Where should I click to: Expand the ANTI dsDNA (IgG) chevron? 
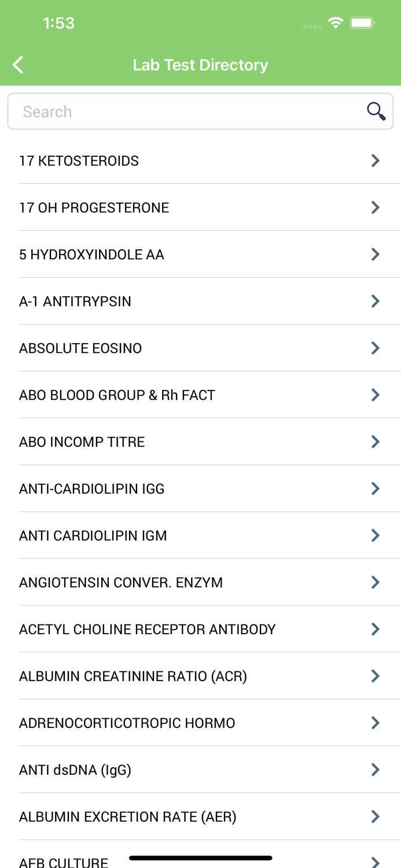(376, 770)
